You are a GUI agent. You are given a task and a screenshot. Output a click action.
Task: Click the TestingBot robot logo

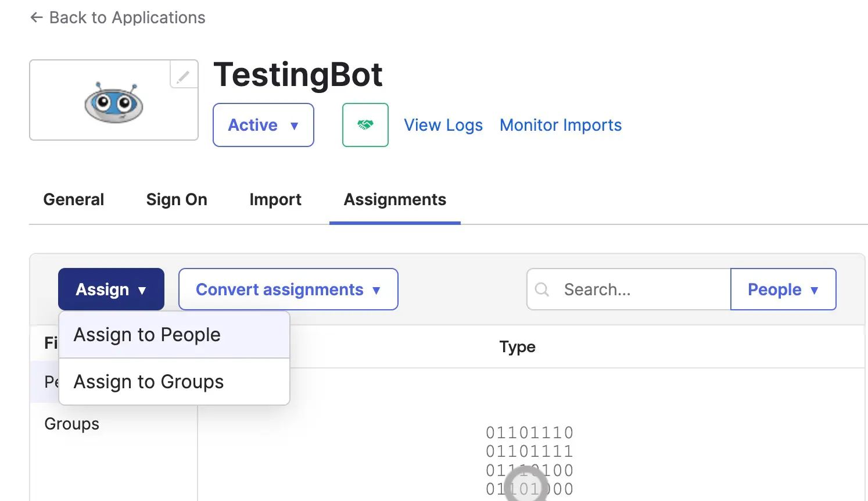pyautogui.click(x=114, y=102)
